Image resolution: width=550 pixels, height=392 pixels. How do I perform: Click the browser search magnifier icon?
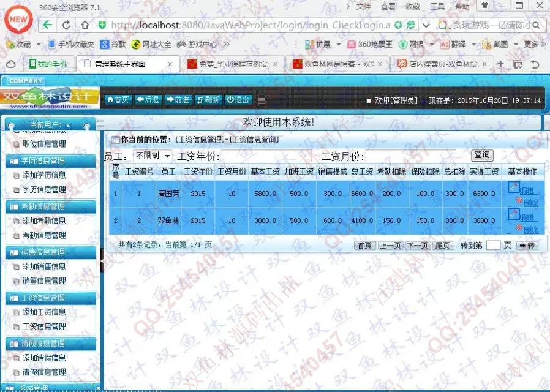click(536, 25)
